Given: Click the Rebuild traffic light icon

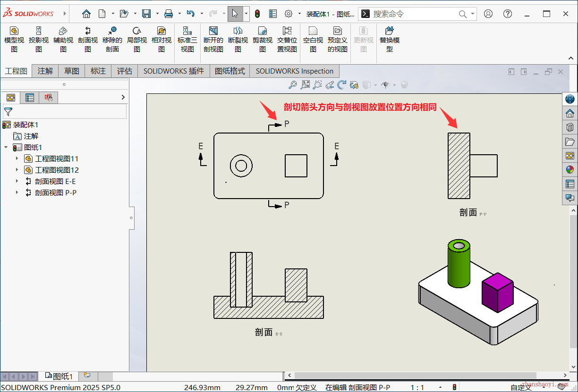Looking at the screenshot, I should [x=257, y=14].
